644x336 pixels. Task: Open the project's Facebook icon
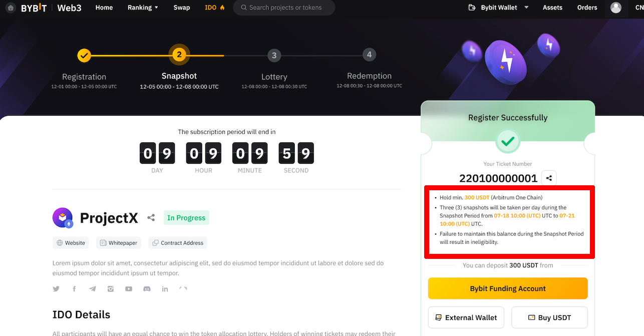coord(74,289)
